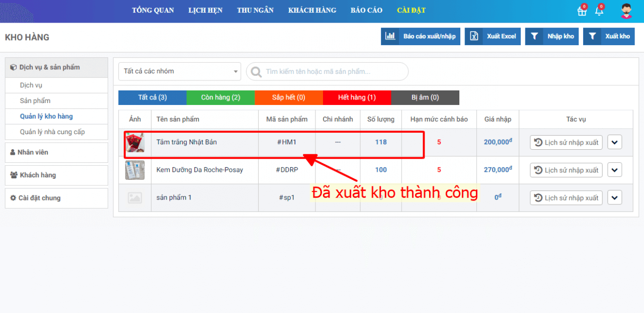Open Quản lý nhà cung cấp link
Viewport: 644px width, 313px height.
coord(52,132)
